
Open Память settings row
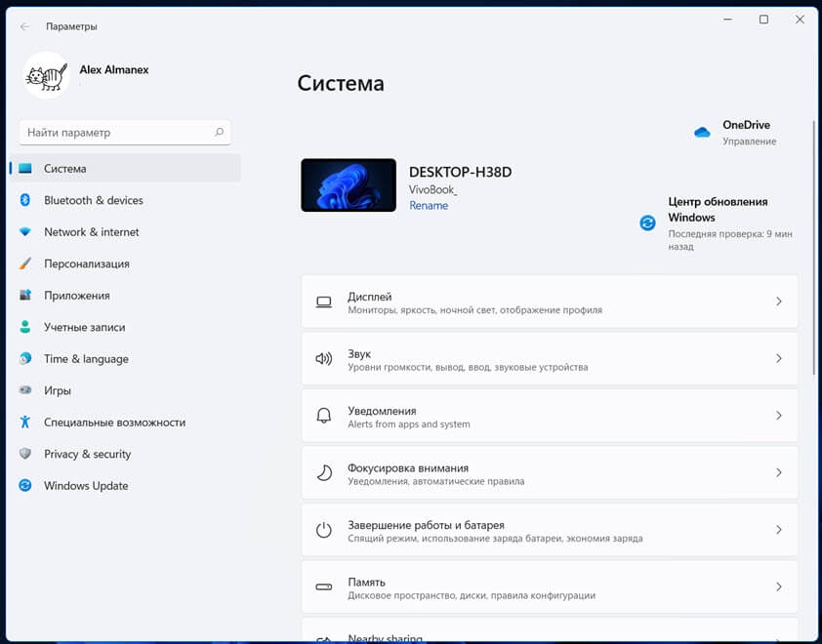coord(550,586)
